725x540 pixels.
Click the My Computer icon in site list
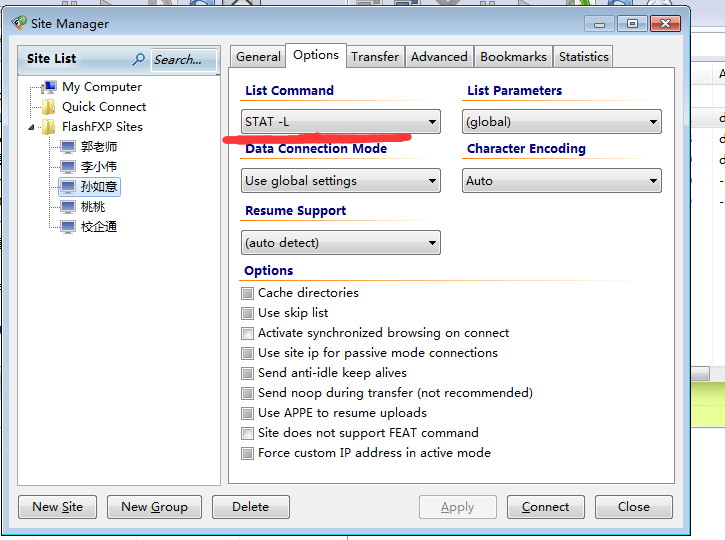coord(49,87)
